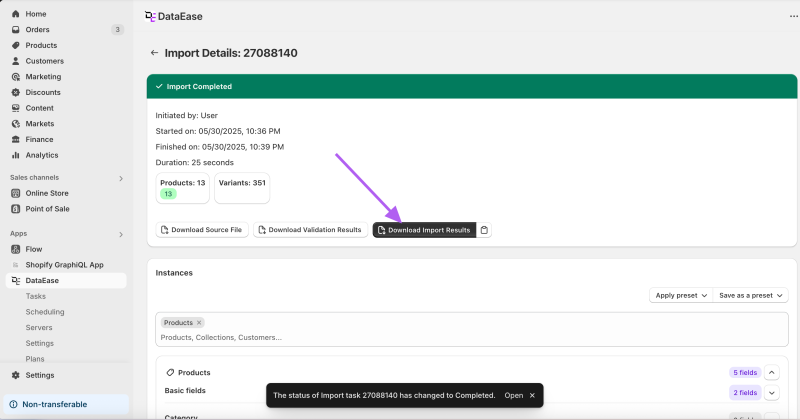The image size is (800, 420).
Task: Go to Products in the sidebar
Action: [x=41, y=45]
